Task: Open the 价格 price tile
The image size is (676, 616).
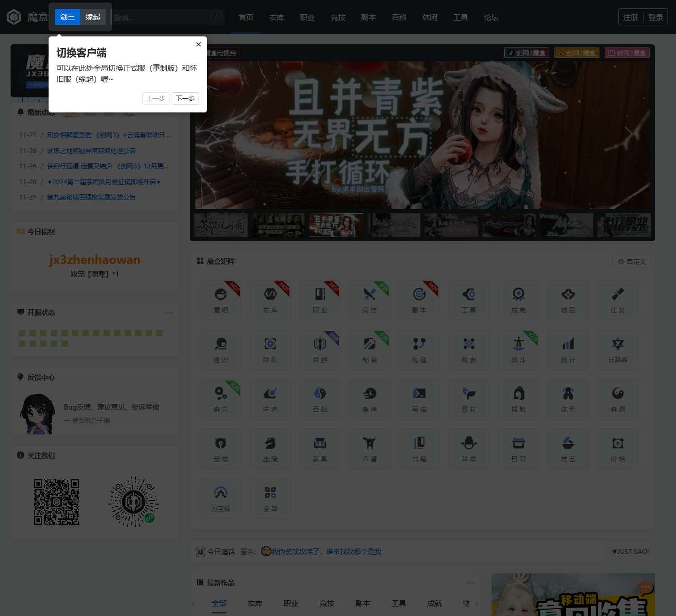Action: 618,448
